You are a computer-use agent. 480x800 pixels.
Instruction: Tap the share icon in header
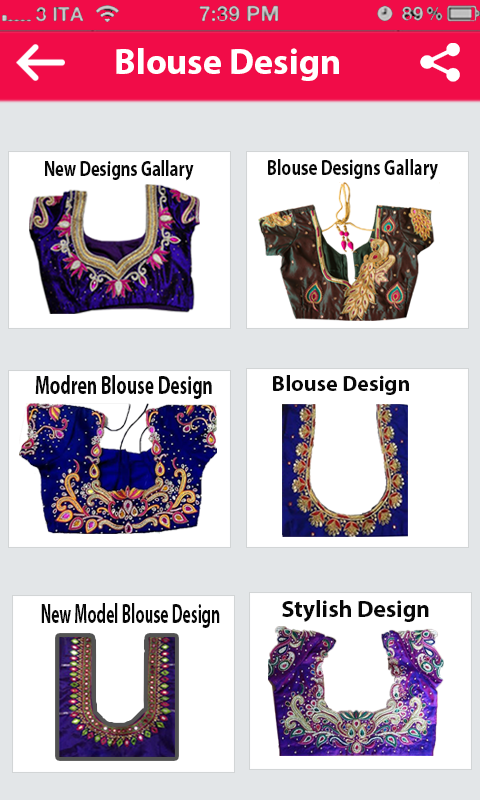[441, 62]
